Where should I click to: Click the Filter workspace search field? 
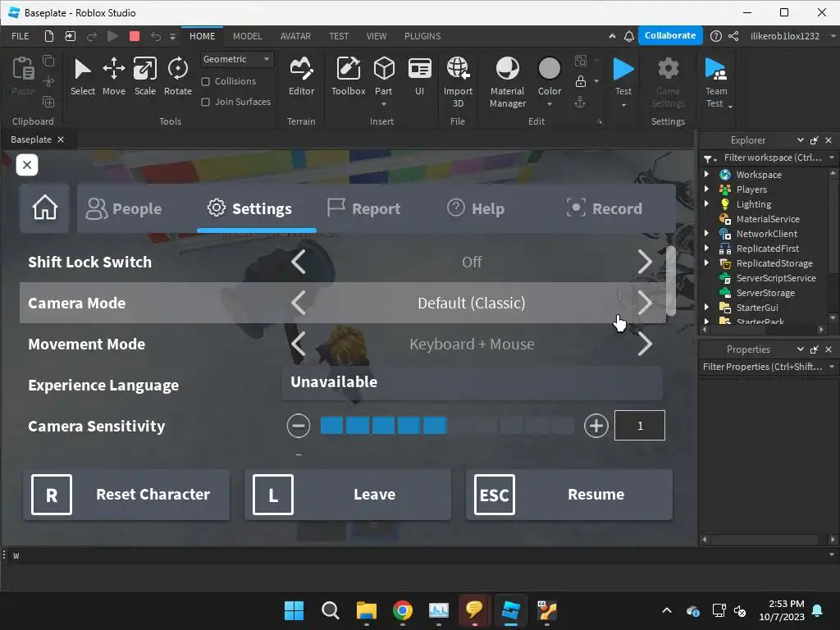coord(771,157)
